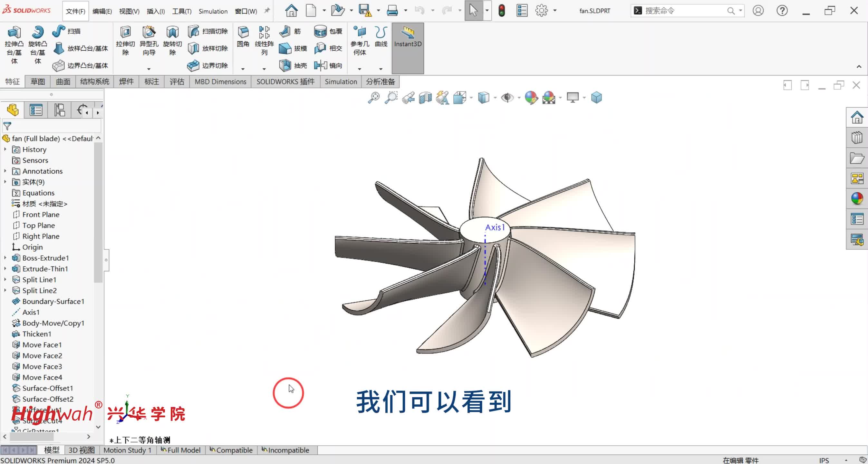Expand the 实体(9) solid bodies folder

pyautogui.click(x=5, y=182)
